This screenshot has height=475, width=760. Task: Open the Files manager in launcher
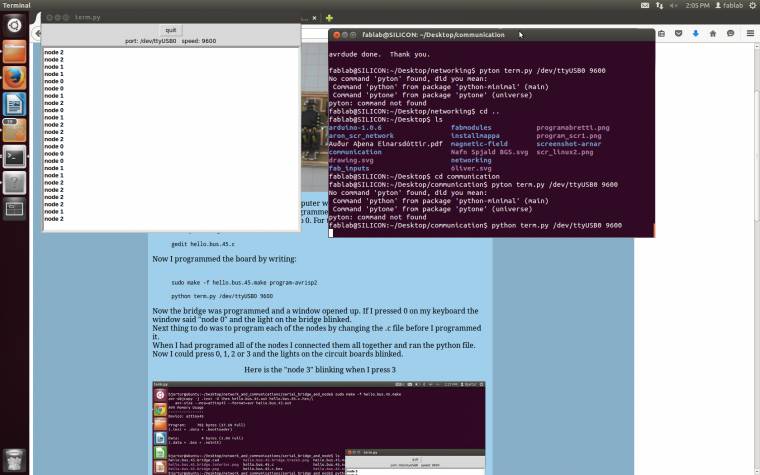(14, 51)
